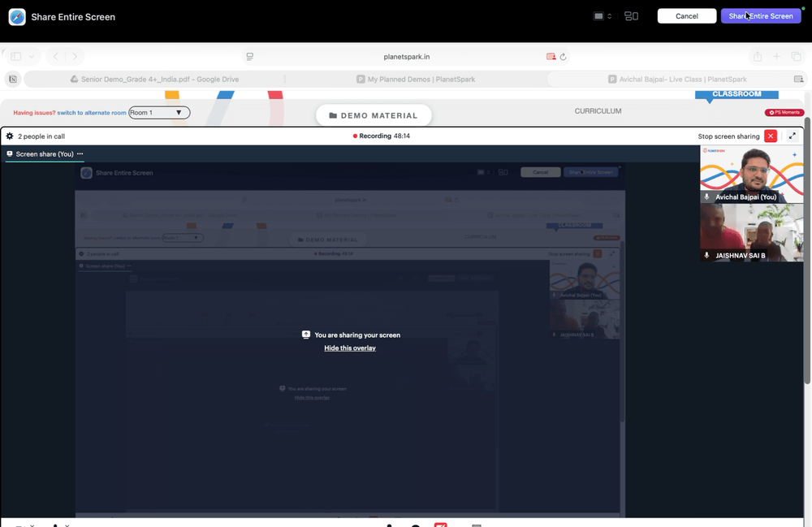Click the page vertical scrollbar
The image size is (812, 527).
click(x=807, y=251)
